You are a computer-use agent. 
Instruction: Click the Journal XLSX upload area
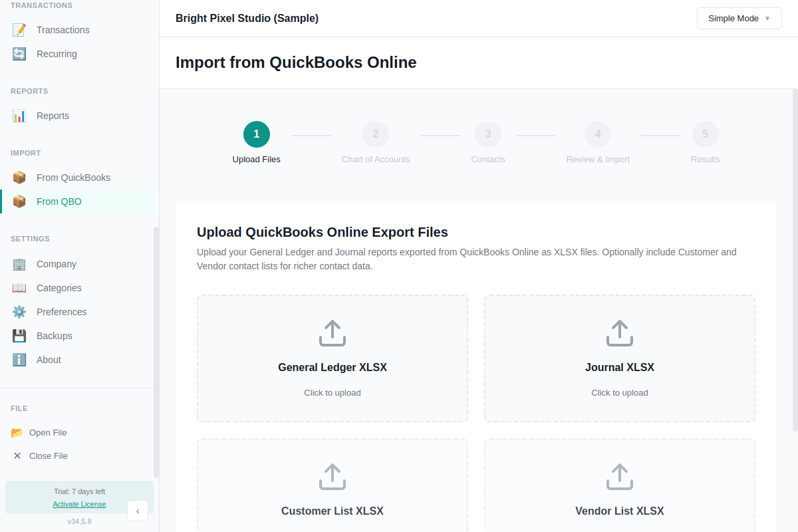tap(619, 358)
